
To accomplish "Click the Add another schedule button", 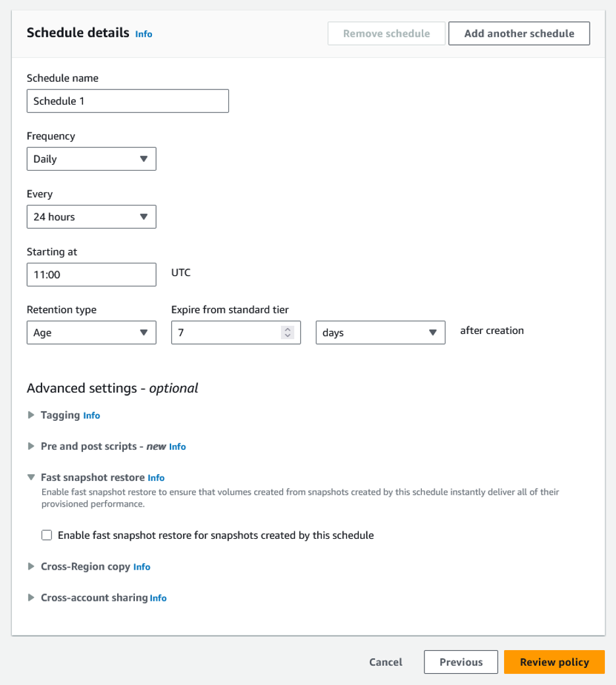I will tap(519, 33).
